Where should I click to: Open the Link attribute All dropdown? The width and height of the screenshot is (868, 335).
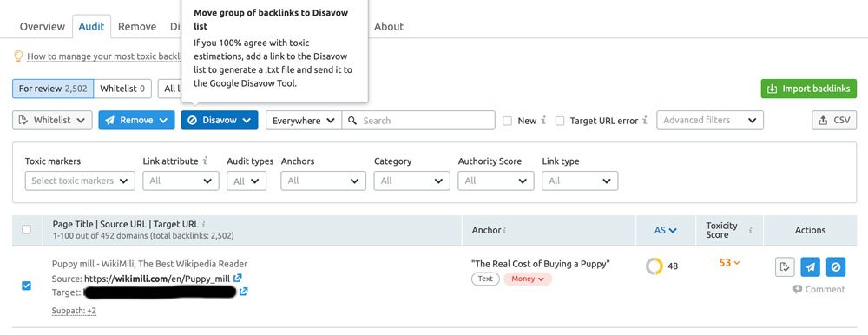click(x=181, y=181)
